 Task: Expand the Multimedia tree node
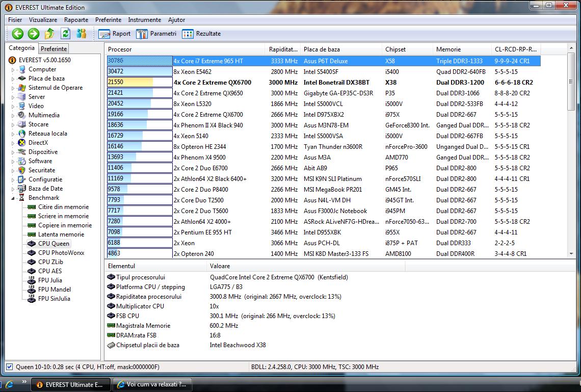(13, 116)
